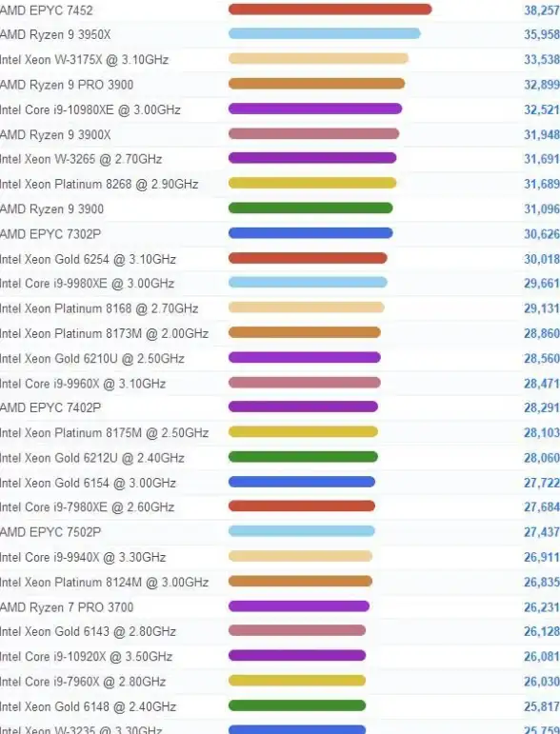Open Intel Core i9-10920X @ 3.50GHz link

(86, 656)
